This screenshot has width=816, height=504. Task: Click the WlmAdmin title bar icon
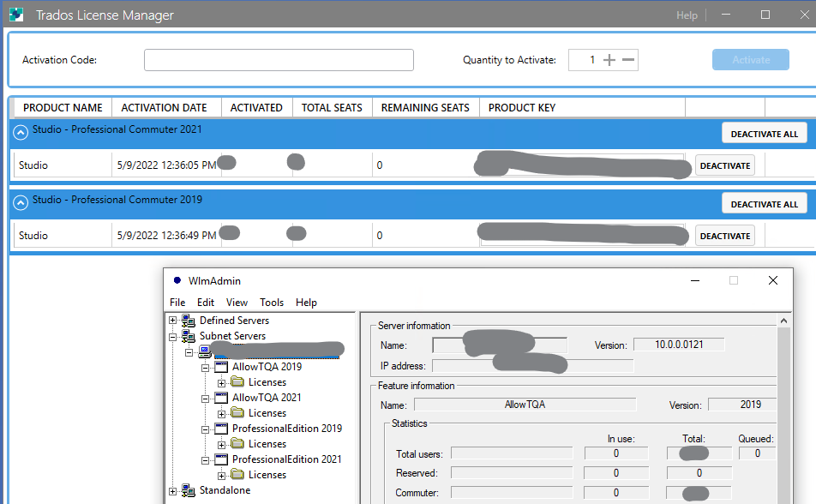click(177, 280)
